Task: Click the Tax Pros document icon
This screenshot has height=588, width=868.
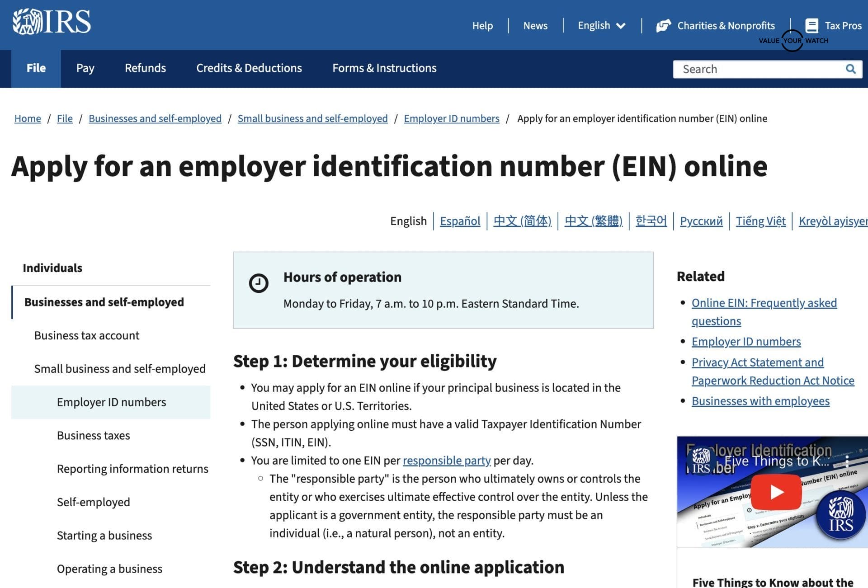Action: tap(811, 26)
